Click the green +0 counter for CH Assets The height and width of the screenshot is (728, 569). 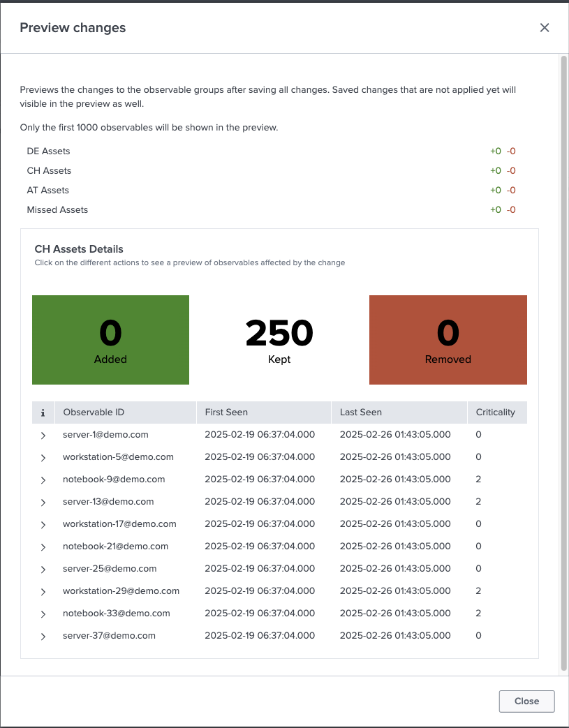click(x=494, y=170)
